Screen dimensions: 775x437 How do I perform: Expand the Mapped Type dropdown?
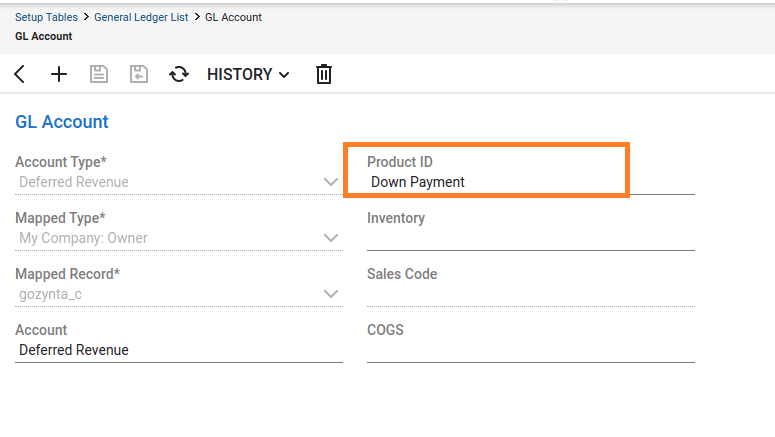coord(331,238)
